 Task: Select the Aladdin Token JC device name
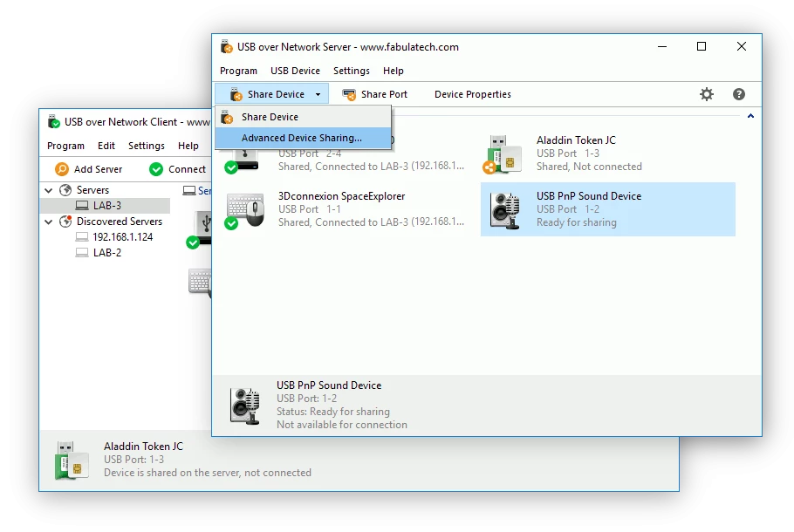coord(576,140)
